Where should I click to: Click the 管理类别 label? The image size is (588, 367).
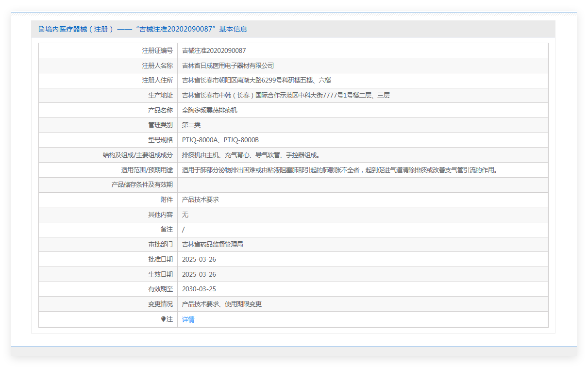point(160,125)
